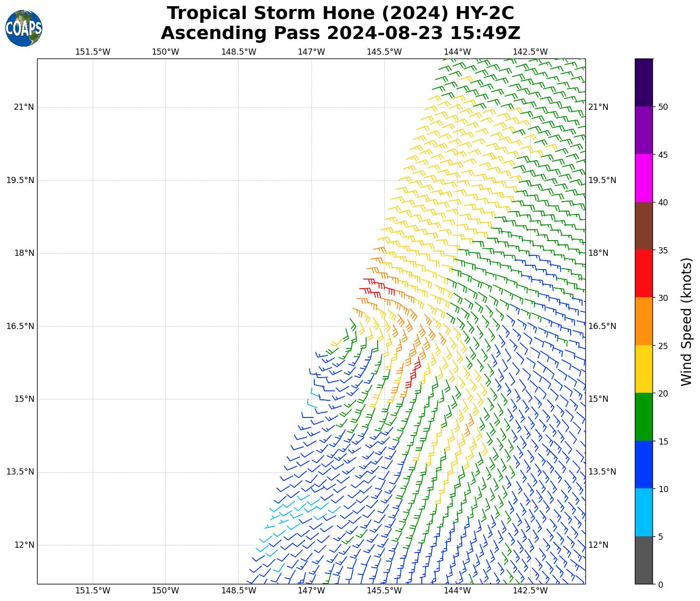Click the gray 0–5 knot colorbar segment
The image size is (700, 601).
tap(644, 560)
